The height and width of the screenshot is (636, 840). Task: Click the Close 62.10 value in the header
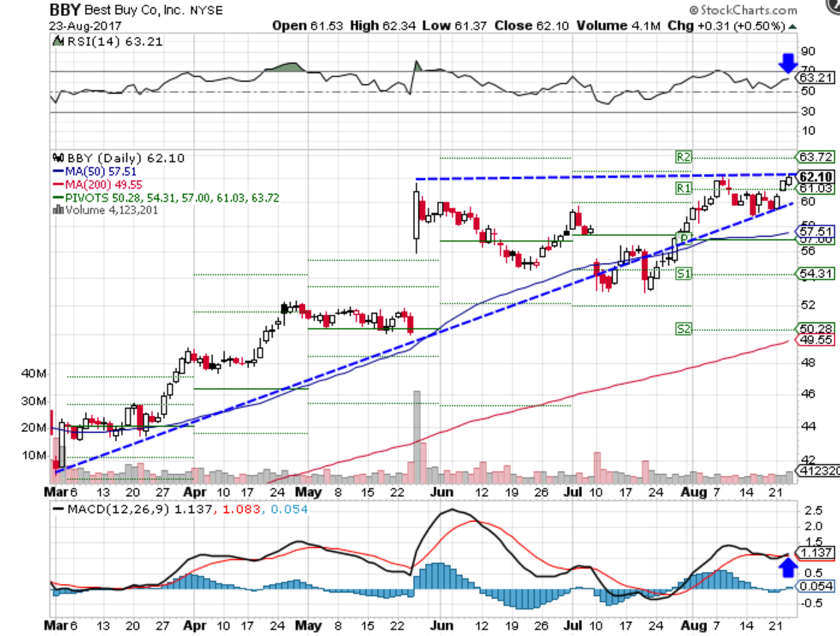click(532, 26)
